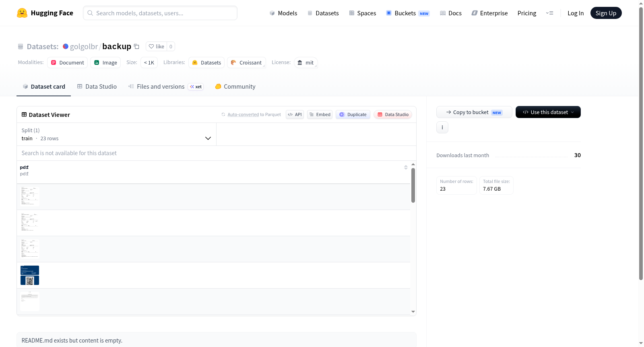The height and width of the screenshot is (347, 644).
Task: Click the Duplicate button
Action: [x=353, y=114]
